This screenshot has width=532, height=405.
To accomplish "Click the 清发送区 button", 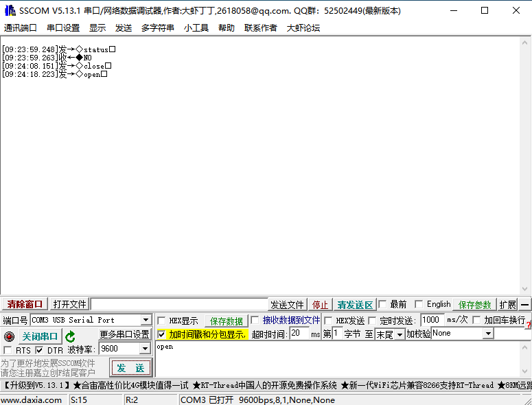I will point(355,305).
